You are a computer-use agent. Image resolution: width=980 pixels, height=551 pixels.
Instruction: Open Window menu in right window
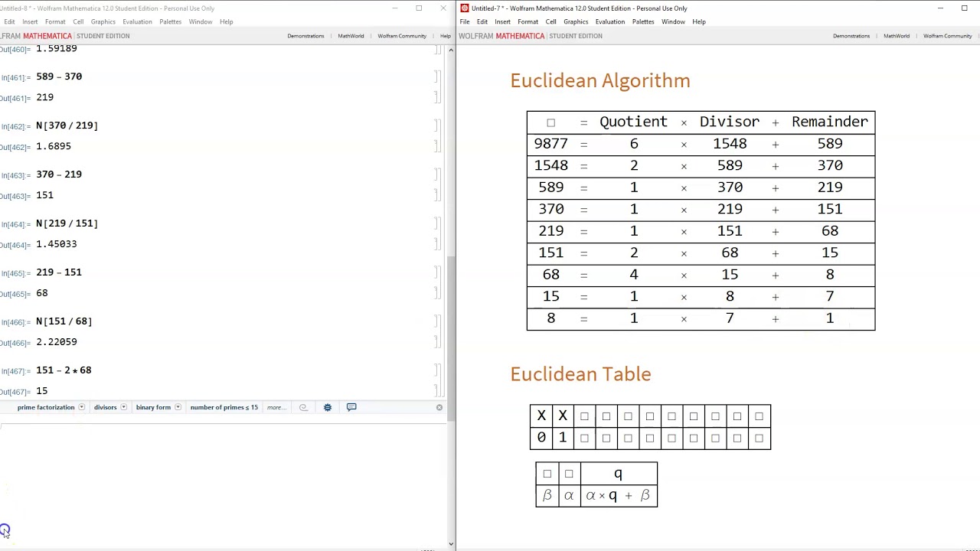(674, 21)
